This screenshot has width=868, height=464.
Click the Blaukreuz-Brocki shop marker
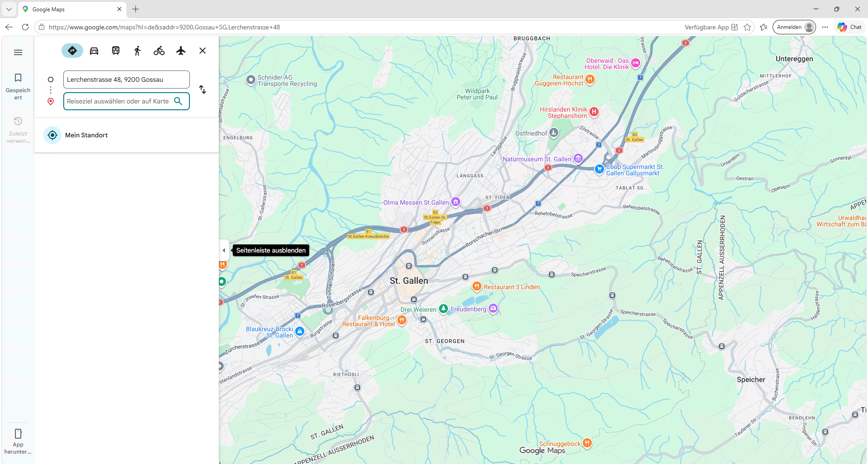click(299, 331)
